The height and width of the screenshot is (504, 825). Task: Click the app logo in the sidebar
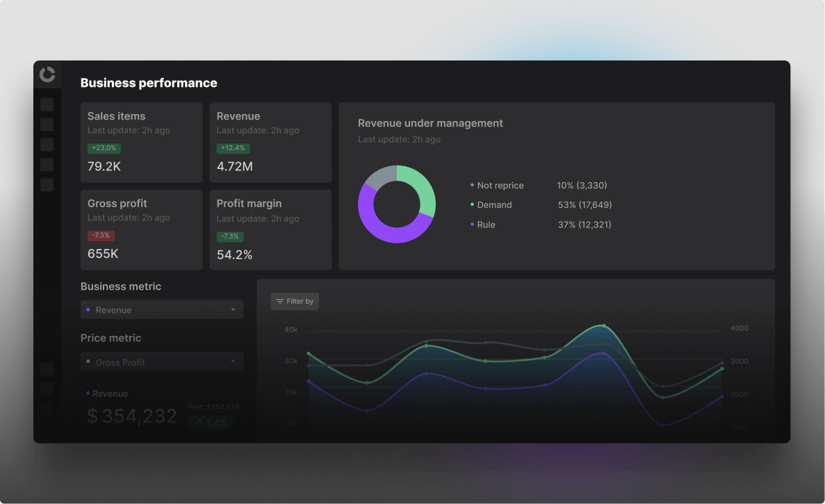click(x=47, y=74)
